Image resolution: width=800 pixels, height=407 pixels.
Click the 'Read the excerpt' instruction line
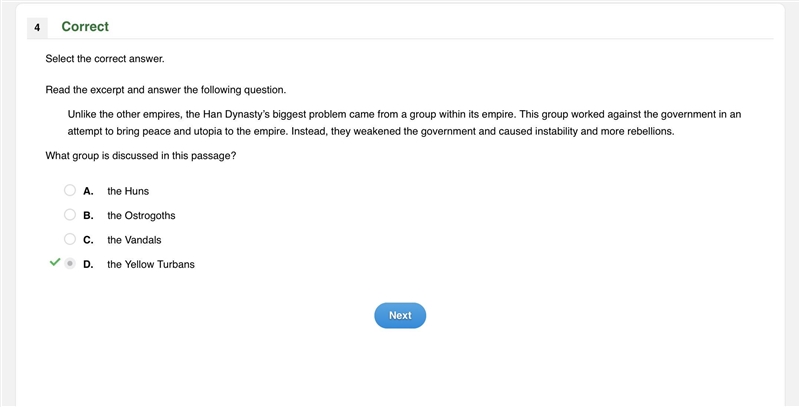tap(166, 90)
